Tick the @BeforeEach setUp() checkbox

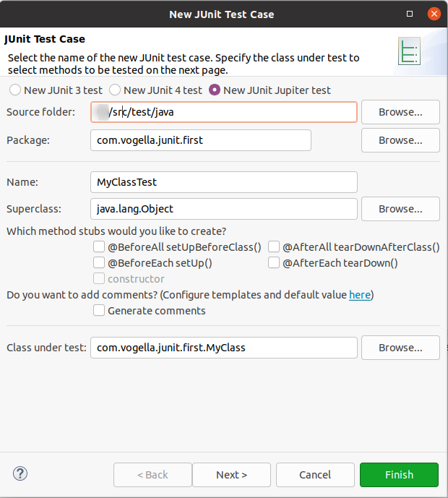(x=99, y=263)
